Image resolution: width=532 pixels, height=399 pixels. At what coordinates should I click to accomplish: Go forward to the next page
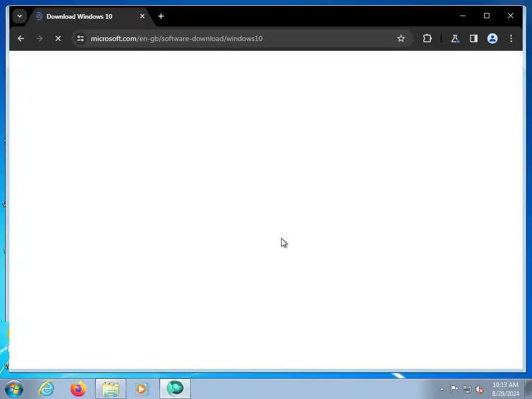[39, 38]
